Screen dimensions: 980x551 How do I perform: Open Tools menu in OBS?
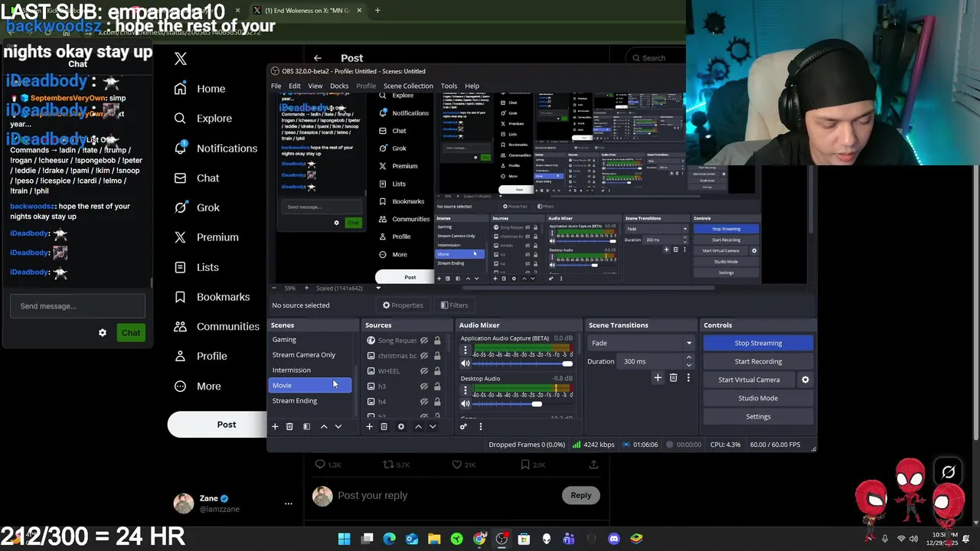pyautogui.click(x=449, y=86)
